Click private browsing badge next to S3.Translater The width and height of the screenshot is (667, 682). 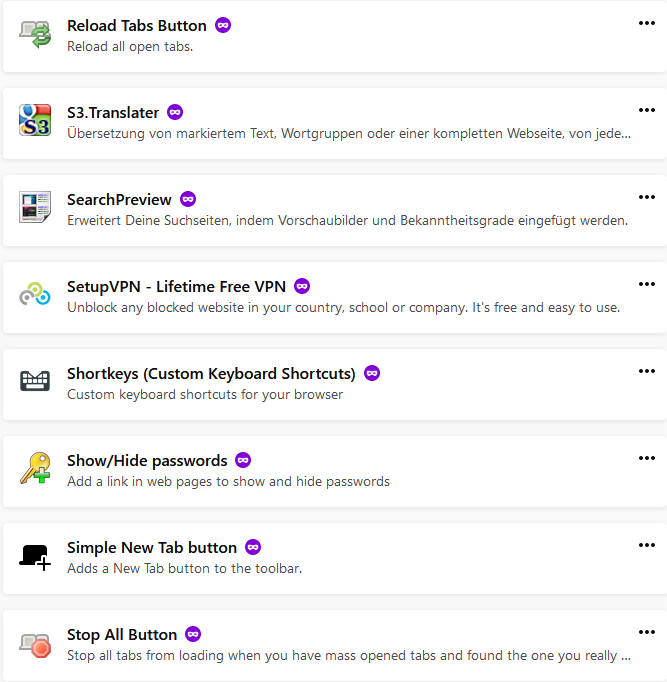[x=175, y=112]
